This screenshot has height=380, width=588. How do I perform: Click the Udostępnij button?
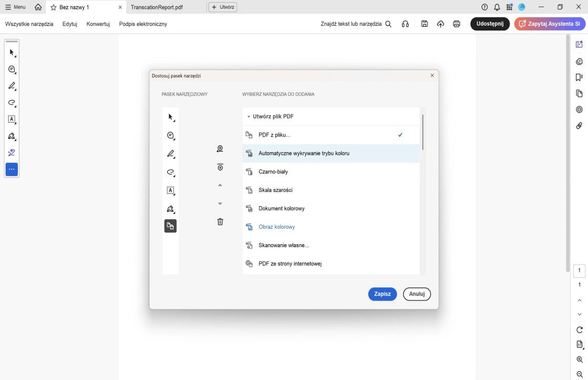coord(490,24)
